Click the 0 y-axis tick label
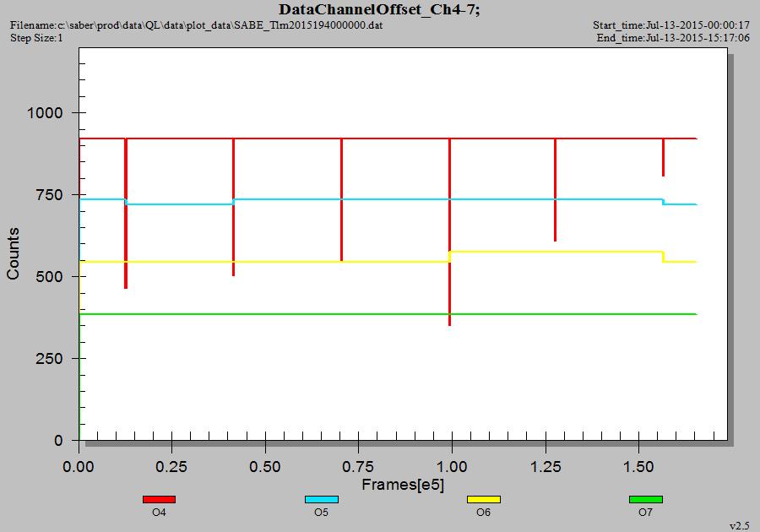Screen dimensions: 760x532 coord(58,441)
